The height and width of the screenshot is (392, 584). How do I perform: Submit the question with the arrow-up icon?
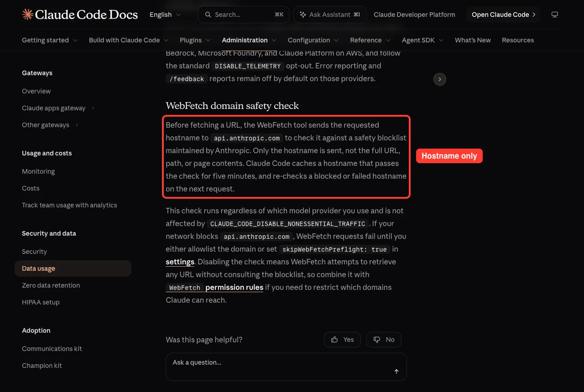click(x=396, y=371)
